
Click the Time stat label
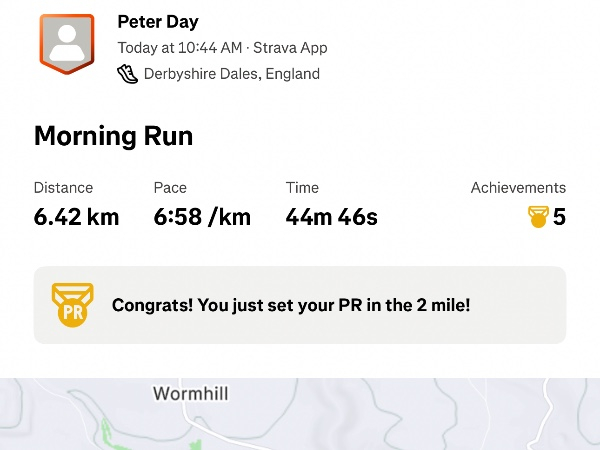pyautogui.click(x=302, y=187)
